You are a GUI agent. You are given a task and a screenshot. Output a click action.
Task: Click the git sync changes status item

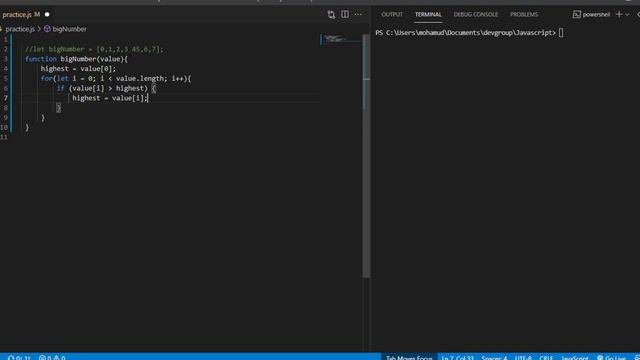tap(19, 357)
